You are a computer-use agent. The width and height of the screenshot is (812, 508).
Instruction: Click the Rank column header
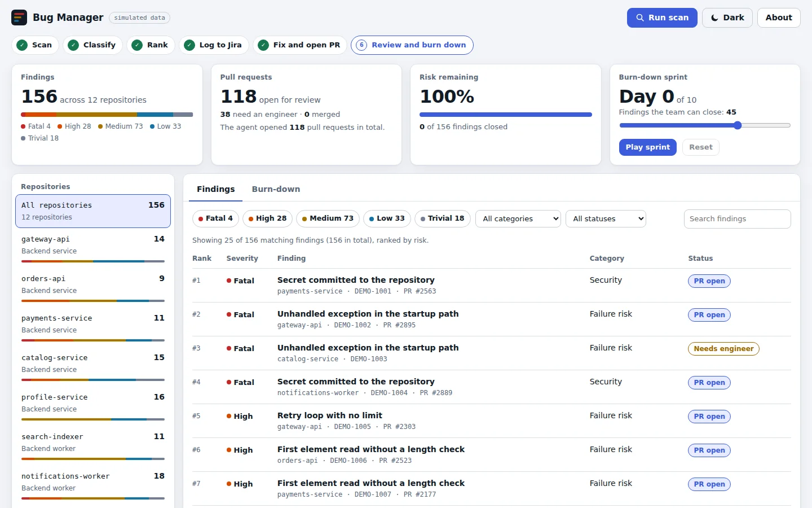[x=202, y=259]
